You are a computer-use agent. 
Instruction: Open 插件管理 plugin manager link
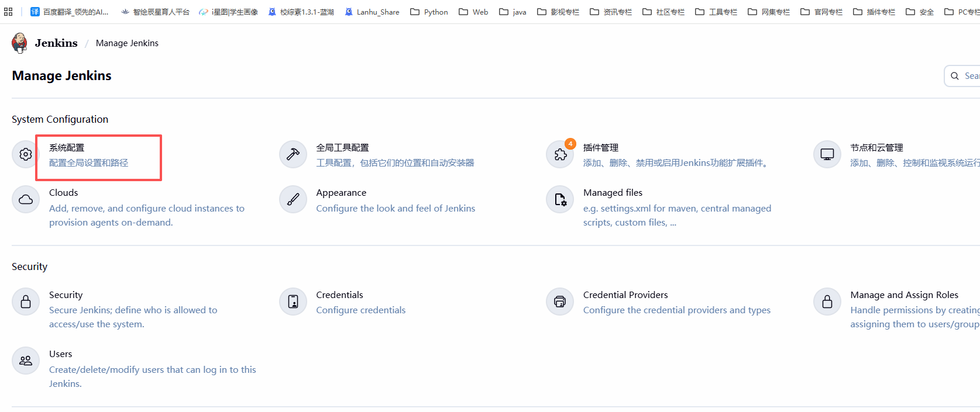[x=601, y=148]
